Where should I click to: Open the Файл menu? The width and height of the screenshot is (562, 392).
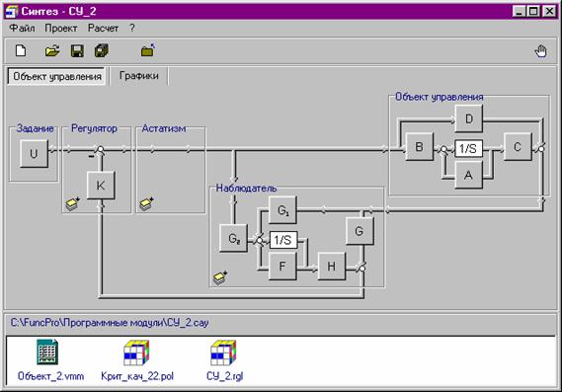coord(22,28)
